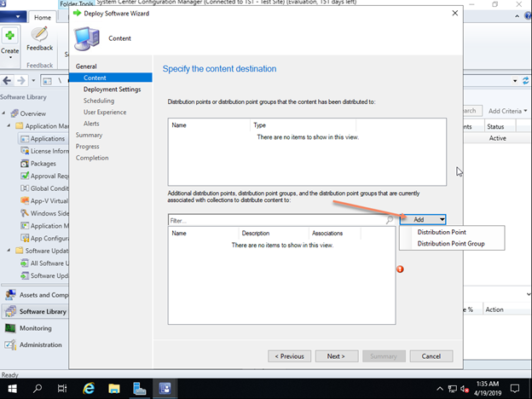Open the Feedback pencil icon
The image size is (532, 399).
[x=40, y=34]
